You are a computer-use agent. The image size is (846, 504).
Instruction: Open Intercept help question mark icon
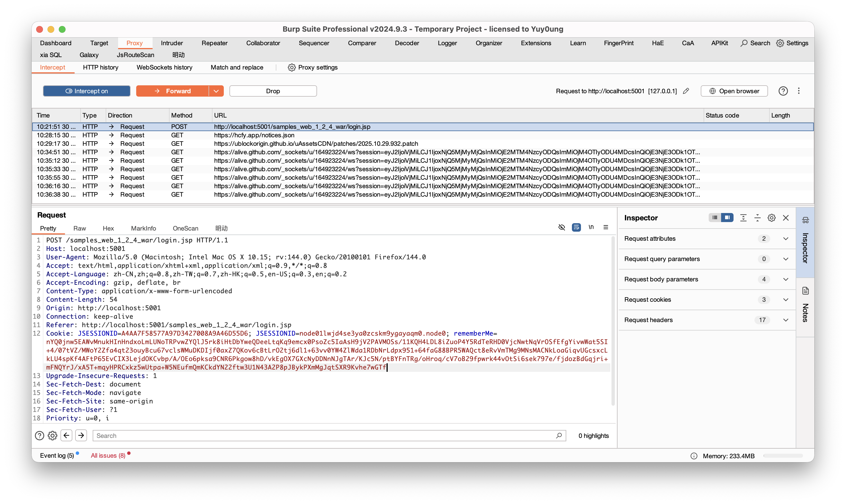[x=783, y=91]
